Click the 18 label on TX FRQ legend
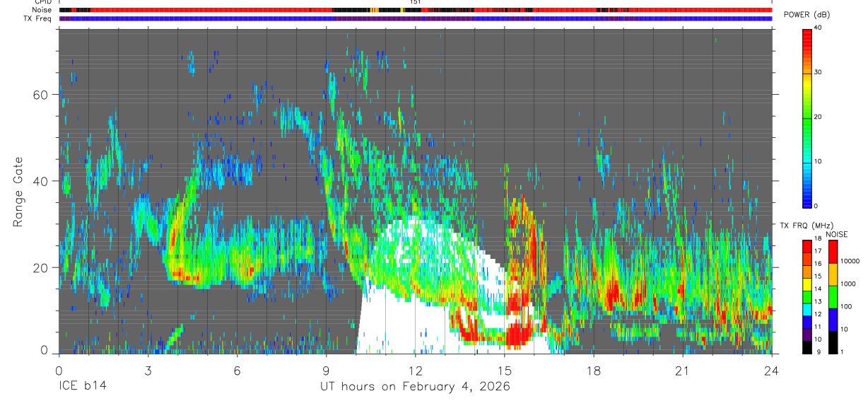Screen dimensions: 868x401 (818, 238)
